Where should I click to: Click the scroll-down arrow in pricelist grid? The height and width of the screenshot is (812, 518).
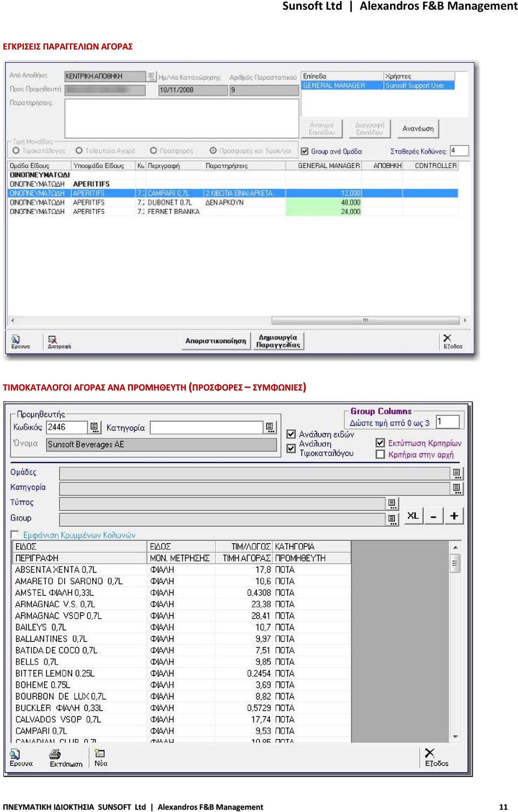click(x=455, y=737)
